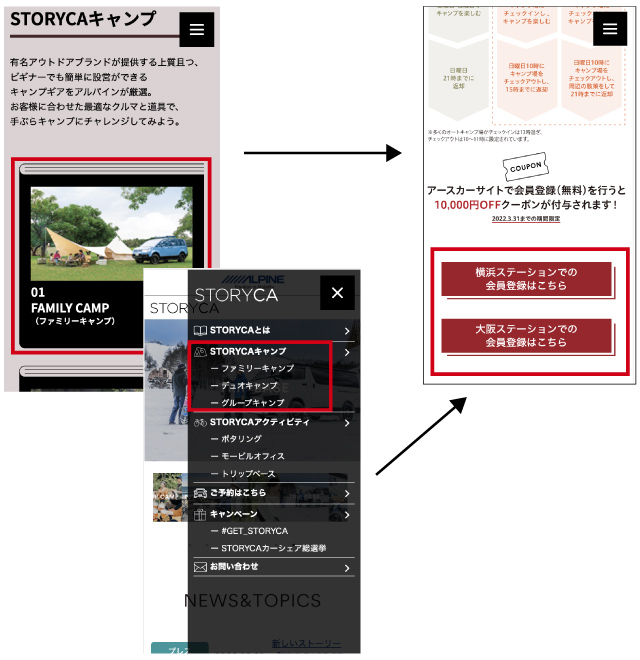Viewport: 640px width, 660px height.
Task: Open hamburger menu on coupon page
Action: coord(609,30)
